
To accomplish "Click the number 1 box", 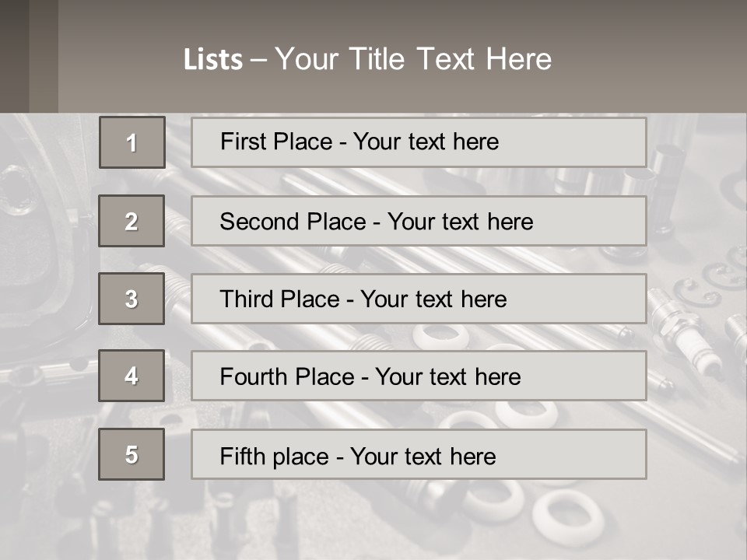I will pyautogui.click(x=132, y=142).
